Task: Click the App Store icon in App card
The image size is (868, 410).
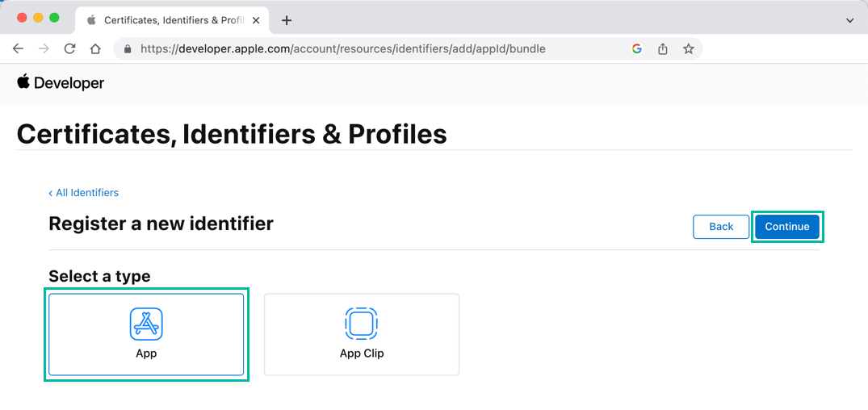Action: click(146, 324)
